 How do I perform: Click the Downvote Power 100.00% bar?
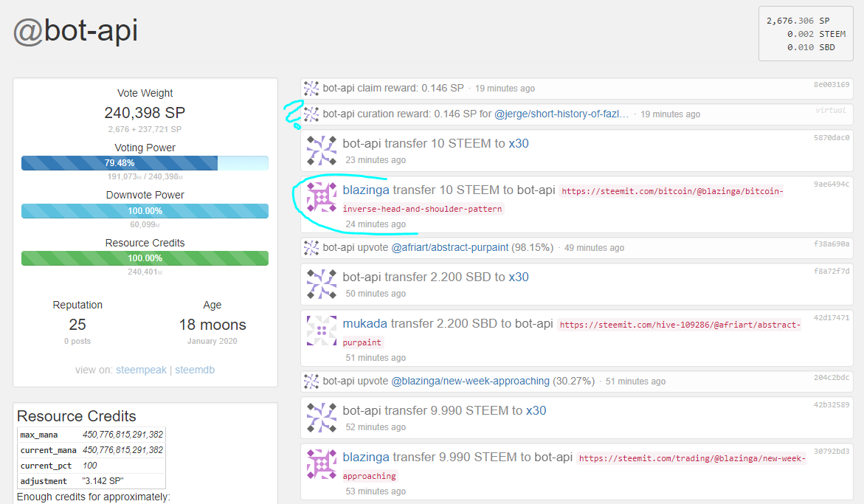coord(145,211)
